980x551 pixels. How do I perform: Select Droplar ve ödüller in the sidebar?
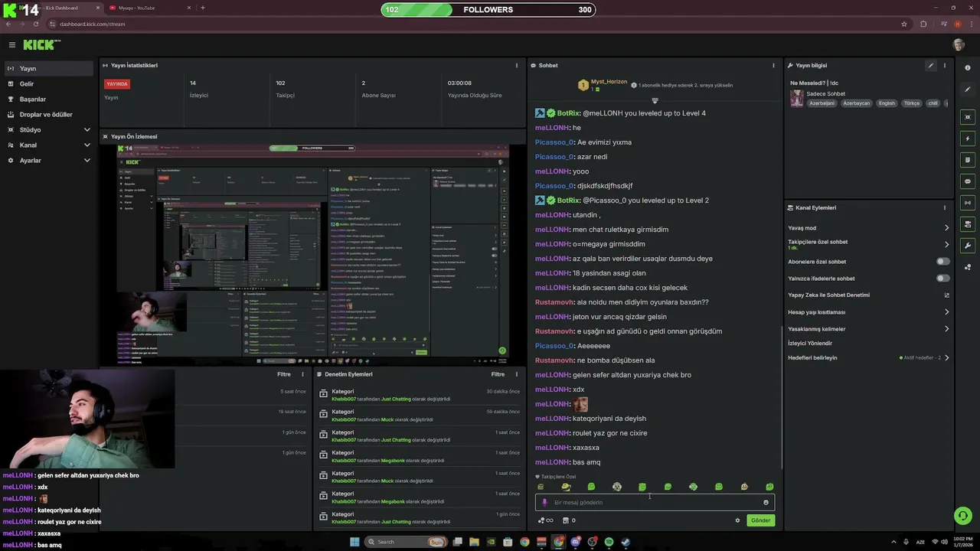pyautogui.click(x=50, y=114)
